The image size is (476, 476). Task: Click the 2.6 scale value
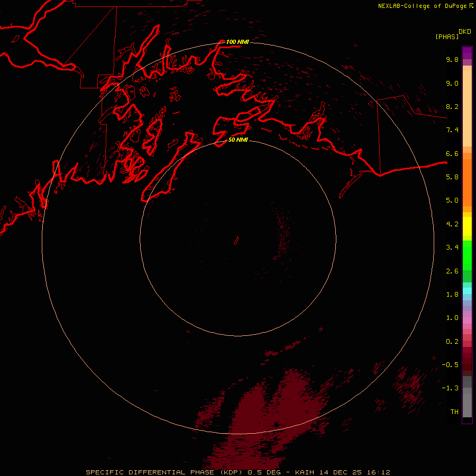point(452,271)
